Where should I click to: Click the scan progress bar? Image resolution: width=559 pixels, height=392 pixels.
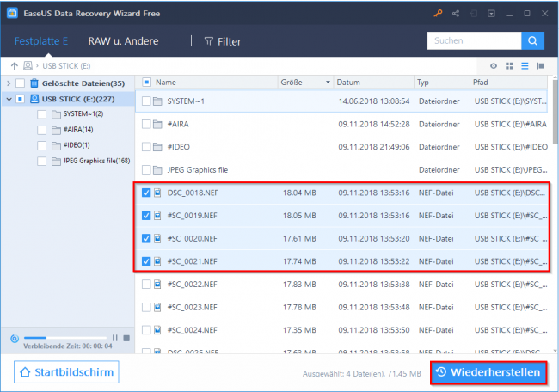(x=64, y=338)
